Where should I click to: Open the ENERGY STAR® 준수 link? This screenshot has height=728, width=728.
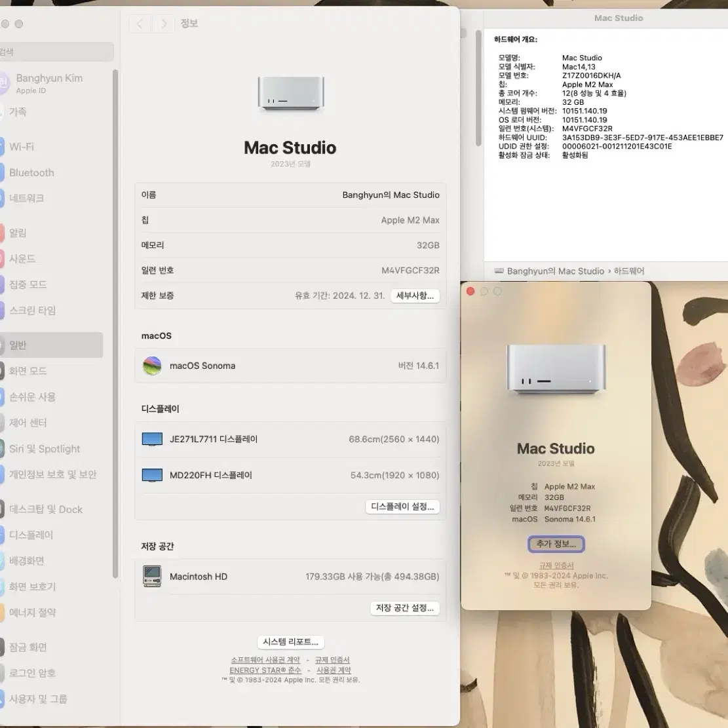265,670
